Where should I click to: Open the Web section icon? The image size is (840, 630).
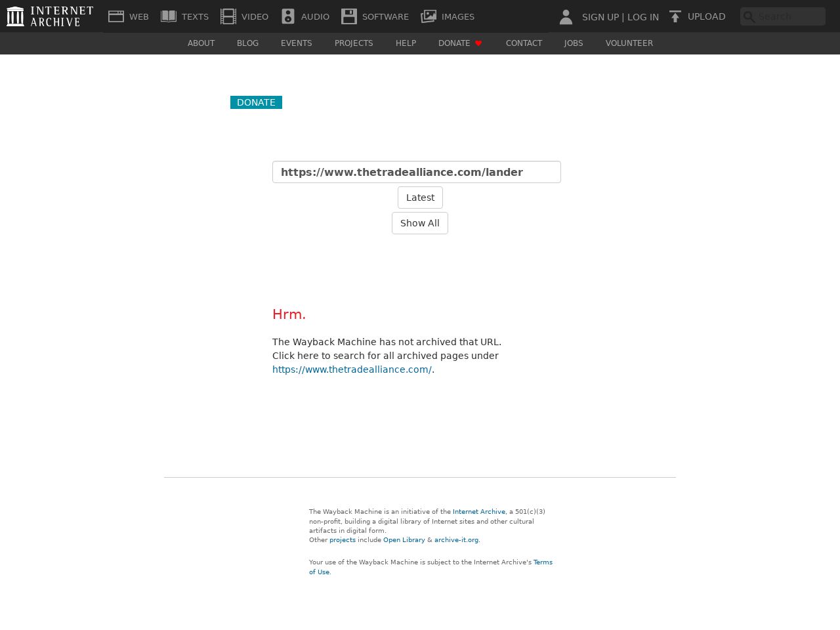(x=116, y=16)
